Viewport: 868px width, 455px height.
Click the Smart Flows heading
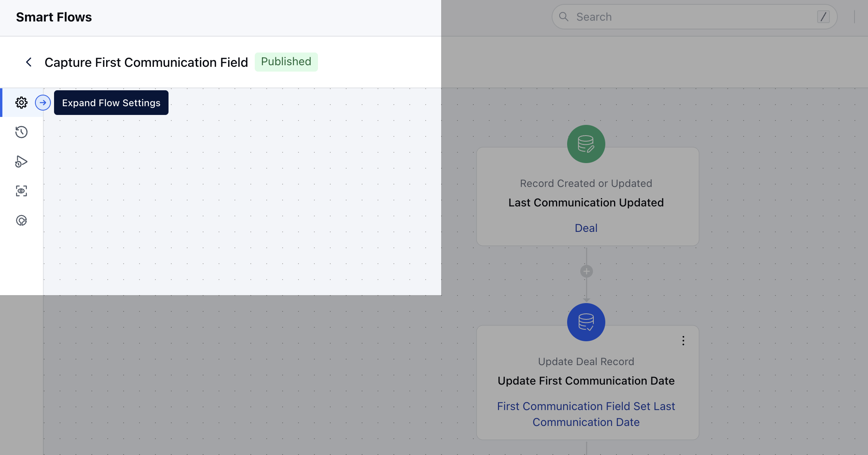54,17
